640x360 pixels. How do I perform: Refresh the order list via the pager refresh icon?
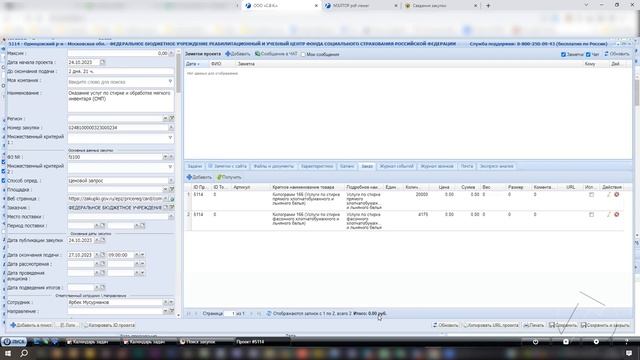pos(269,313)
